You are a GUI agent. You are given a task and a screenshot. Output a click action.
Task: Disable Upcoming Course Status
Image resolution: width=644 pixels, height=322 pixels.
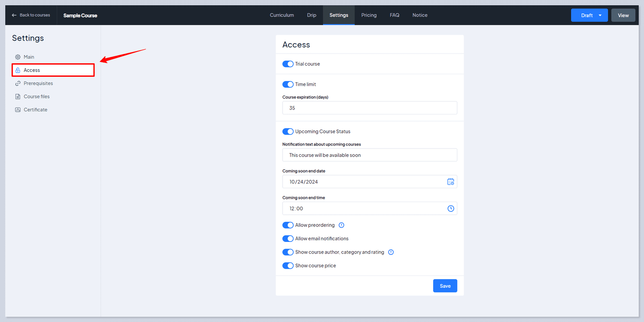[288, 131]
